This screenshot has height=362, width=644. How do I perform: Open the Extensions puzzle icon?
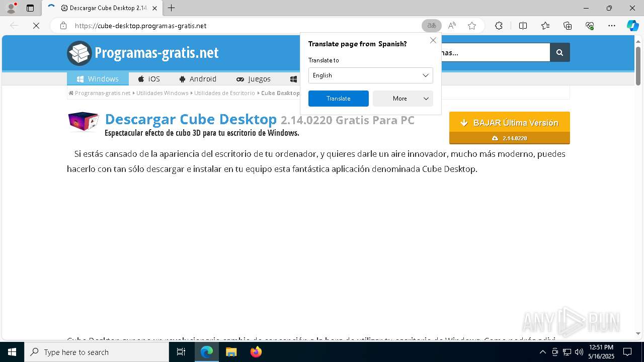click(499, 26)
